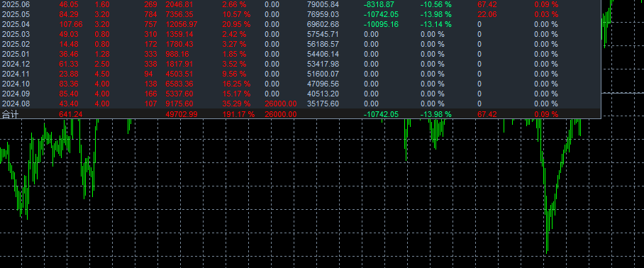Select the 2025.05 month row label

click(16, 14)
